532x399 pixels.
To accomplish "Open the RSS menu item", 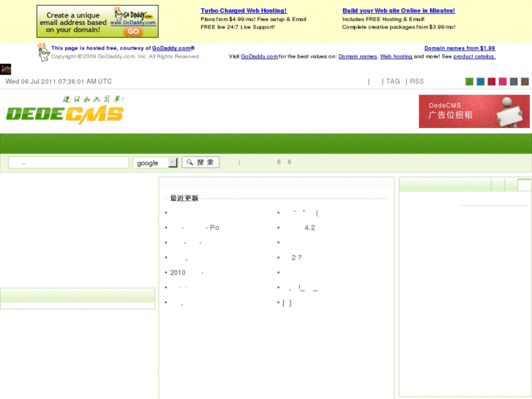I will pos(416,81).
